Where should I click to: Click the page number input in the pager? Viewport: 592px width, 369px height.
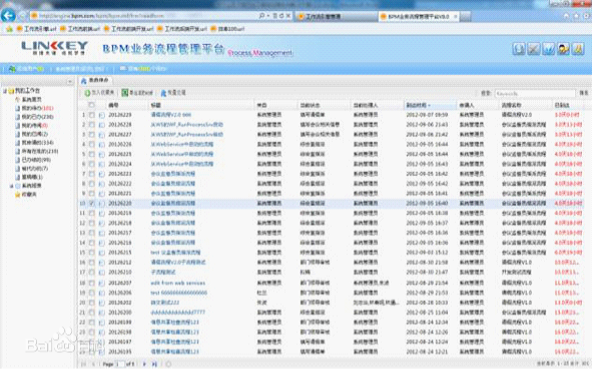tap(120, 364)
